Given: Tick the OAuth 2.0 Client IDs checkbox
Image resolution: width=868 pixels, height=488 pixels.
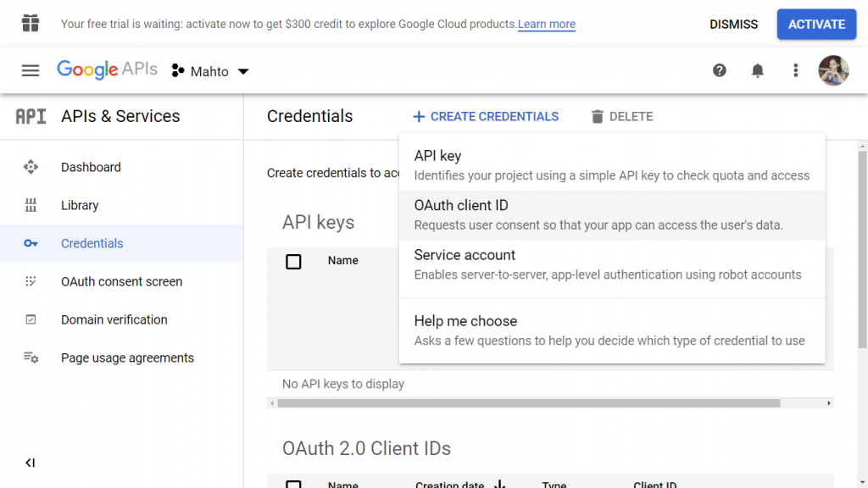Looking at the screenshot, I should (293, 484).
